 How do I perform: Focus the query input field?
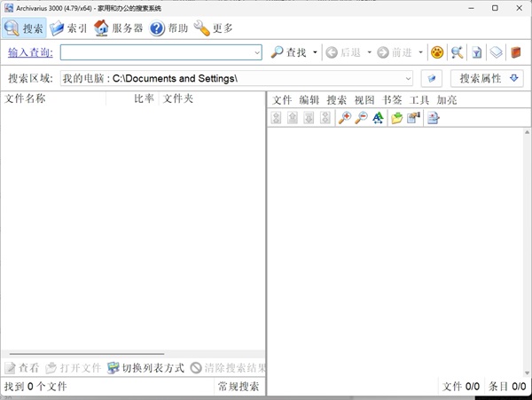coord(157,52)
